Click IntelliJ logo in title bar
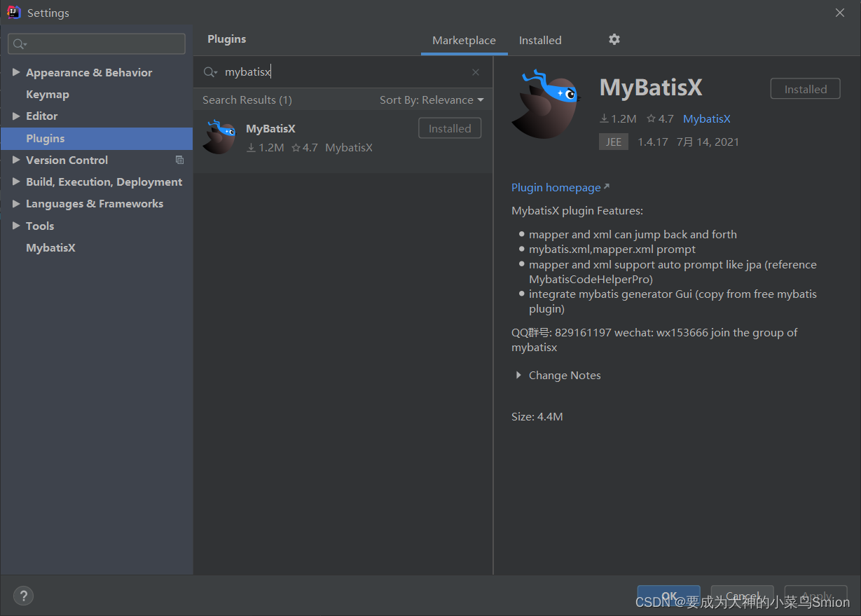Viewport: 861px width, 616px height. click(13, 13)
